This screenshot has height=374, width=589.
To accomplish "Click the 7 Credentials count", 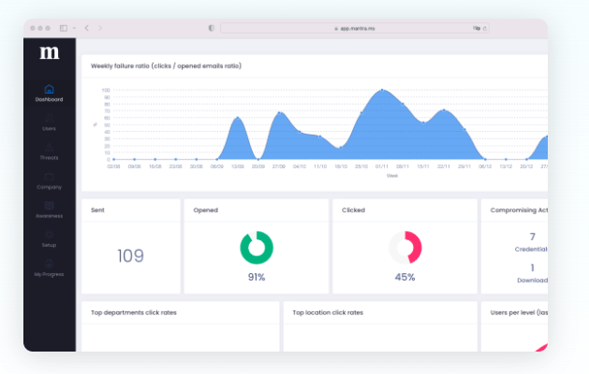I will [x=532, y=237].
